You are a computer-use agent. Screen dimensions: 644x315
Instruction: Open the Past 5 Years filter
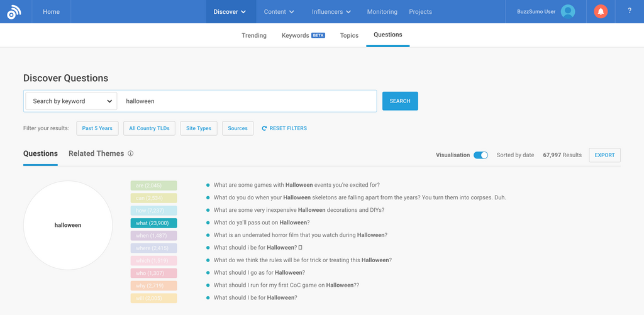point(97,128)
